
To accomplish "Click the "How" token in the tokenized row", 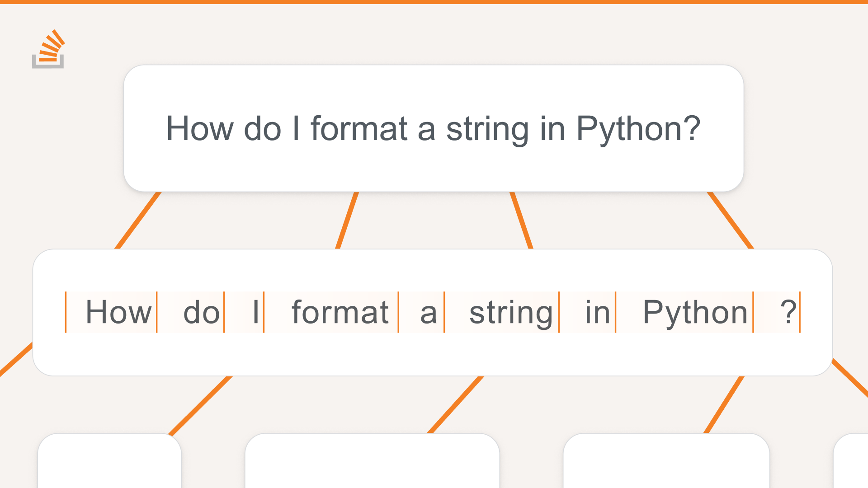I will [x=118, y=312].
